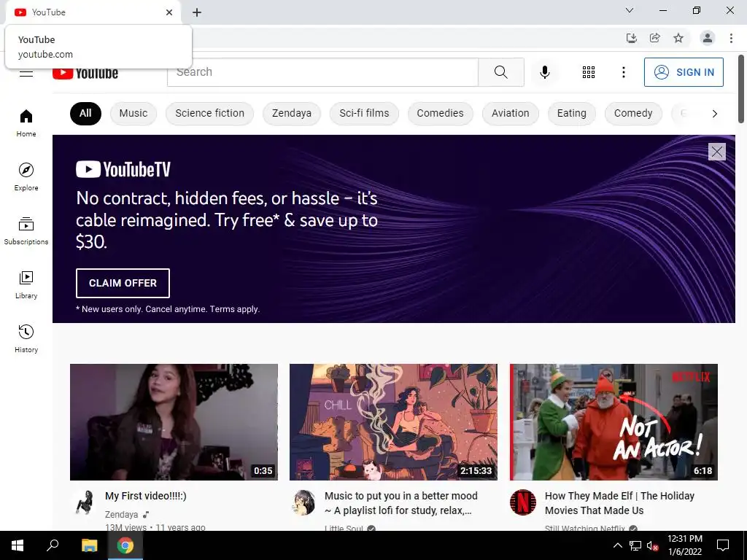Click the muted volume tray icon

click(x=652, y=545)
